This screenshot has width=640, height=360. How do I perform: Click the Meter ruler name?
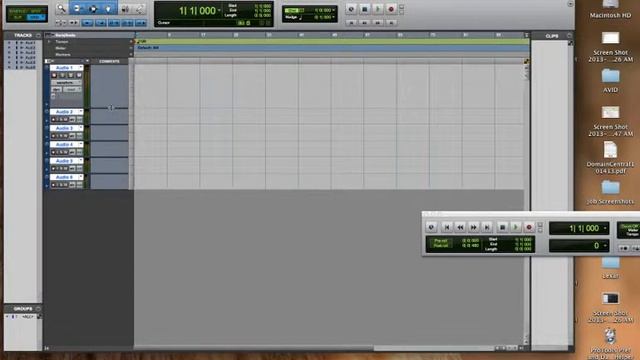tap(60, 48)
